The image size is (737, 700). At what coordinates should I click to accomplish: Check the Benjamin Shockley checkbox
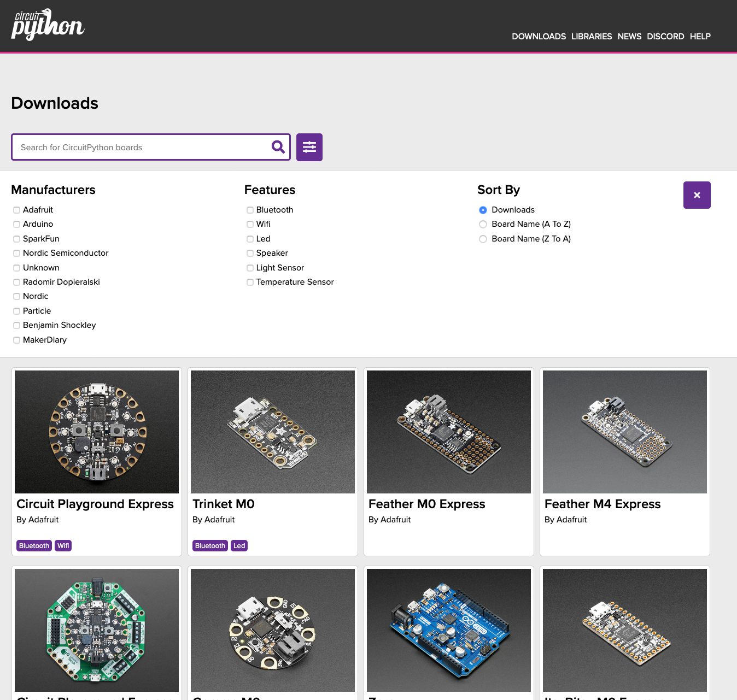pos(17,325)
